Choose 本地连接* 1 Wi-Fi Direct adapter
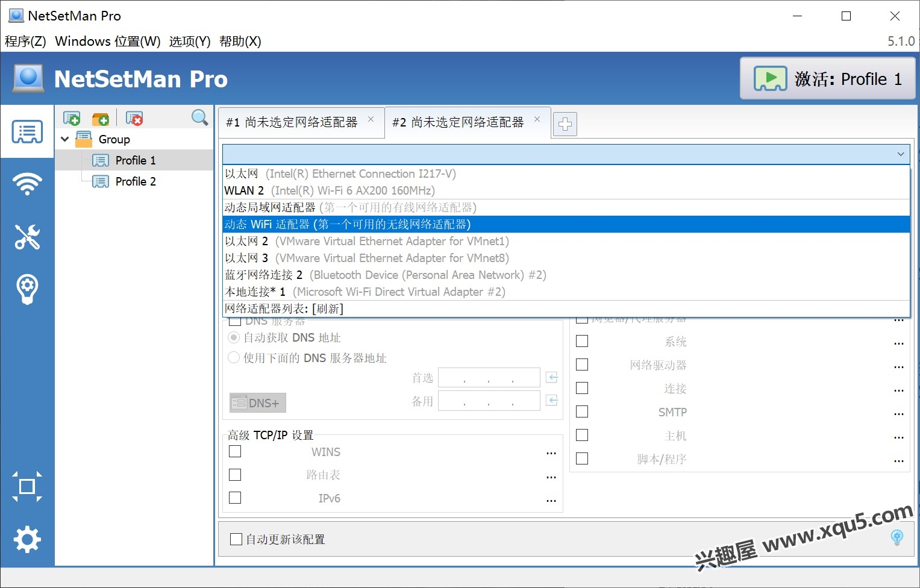 click(566, 292)
